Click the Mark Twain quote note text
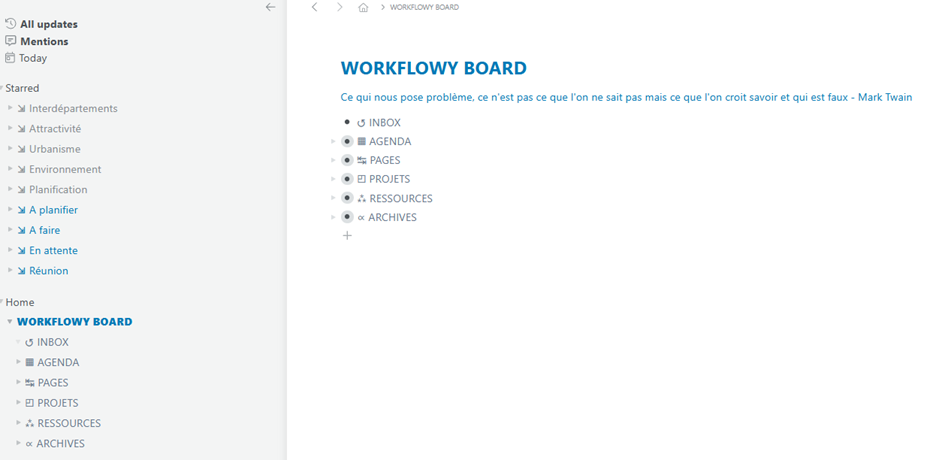Viewport: 945px width, 460px height. tap(626, 97)
